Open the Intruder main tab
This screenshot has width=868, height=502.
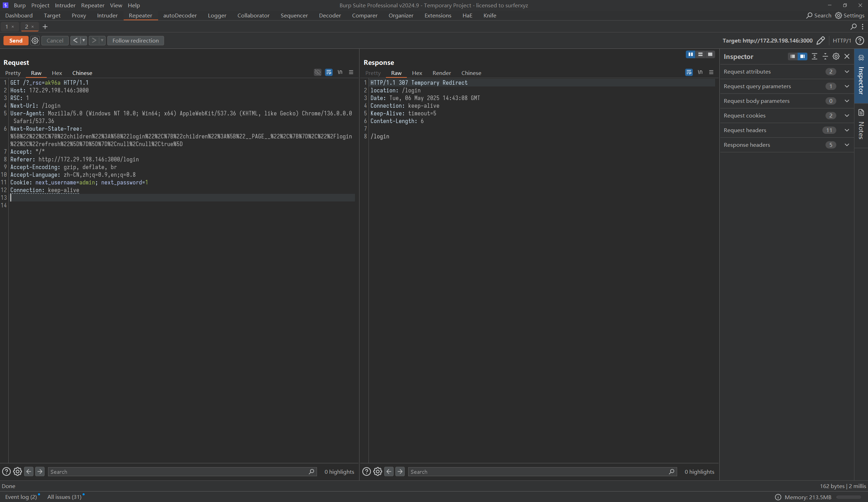tap(107, 15)
